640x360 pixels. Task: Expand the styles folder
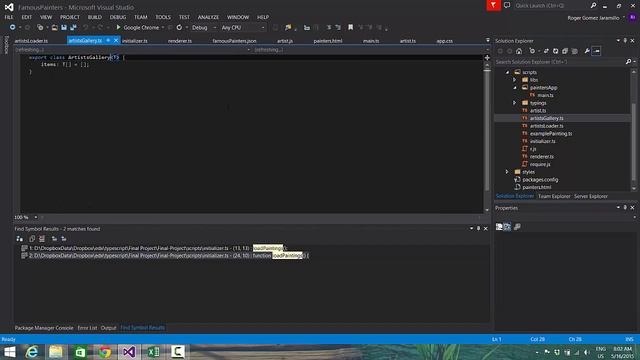click(507, 172)
